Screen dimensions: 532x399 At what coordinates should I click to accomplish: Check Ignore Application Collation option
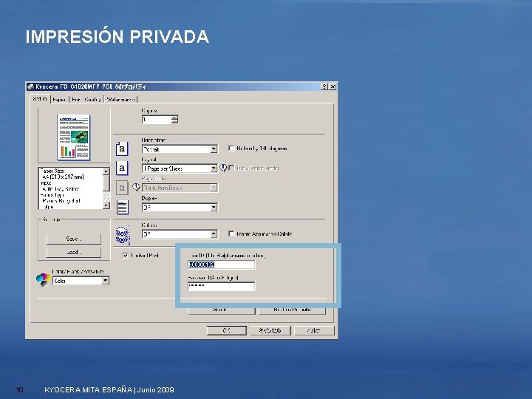click(231, 233)
